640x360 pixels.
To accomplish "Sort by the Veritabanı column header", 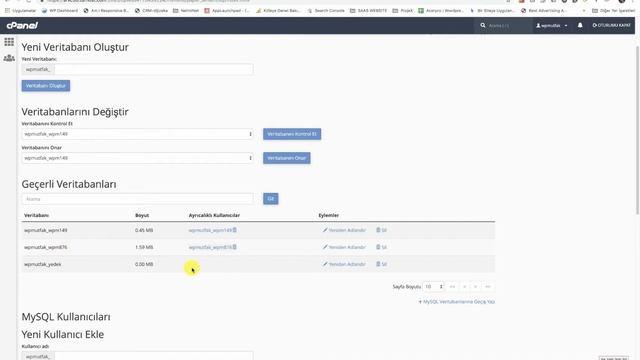I will point(36,215).
